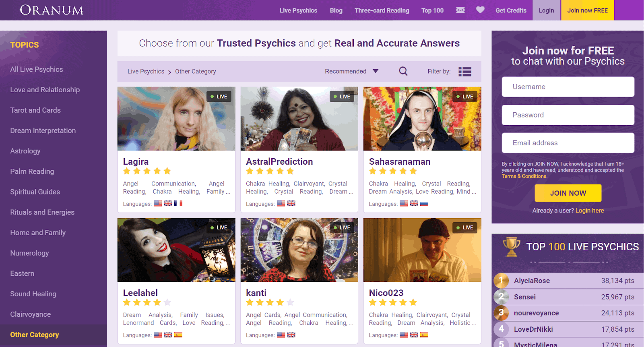Select Palm Reading topic

[32, 171]
